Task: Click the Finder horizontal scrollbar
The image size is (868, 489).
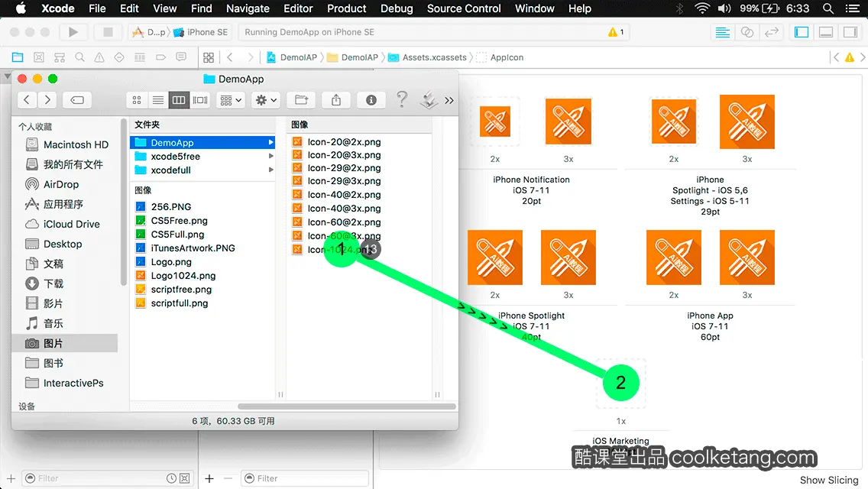Action: [347, 406]
